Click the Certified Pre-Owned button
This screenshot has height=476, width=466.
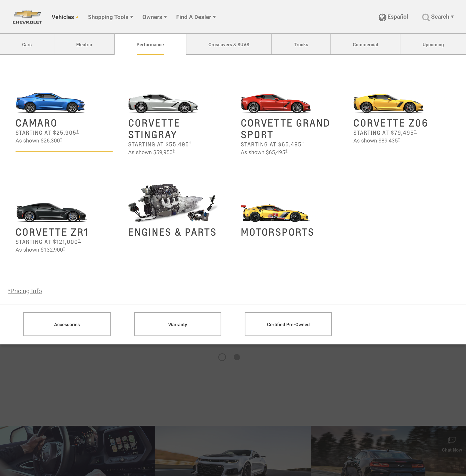pos(288,324)
